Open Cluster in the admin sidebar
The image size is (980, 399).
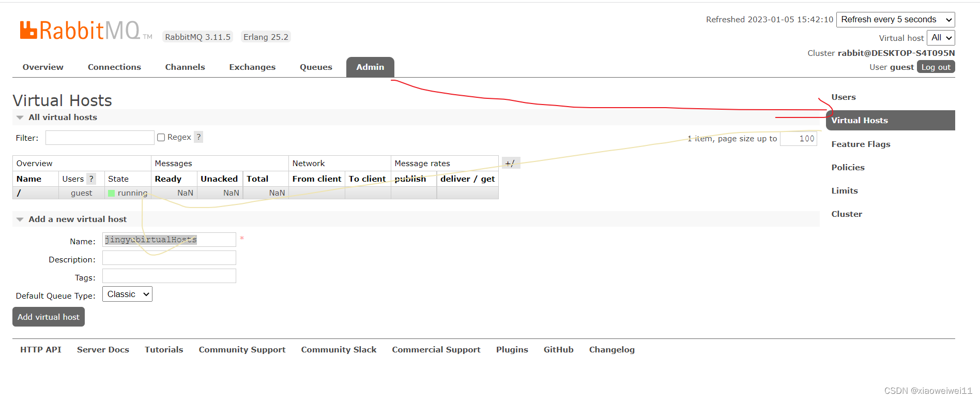tap(847, 214)
